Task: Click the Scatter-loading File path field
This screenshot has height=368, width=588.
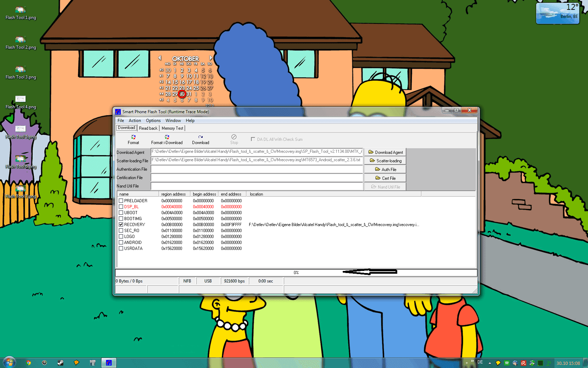Action: pos(257,160)
